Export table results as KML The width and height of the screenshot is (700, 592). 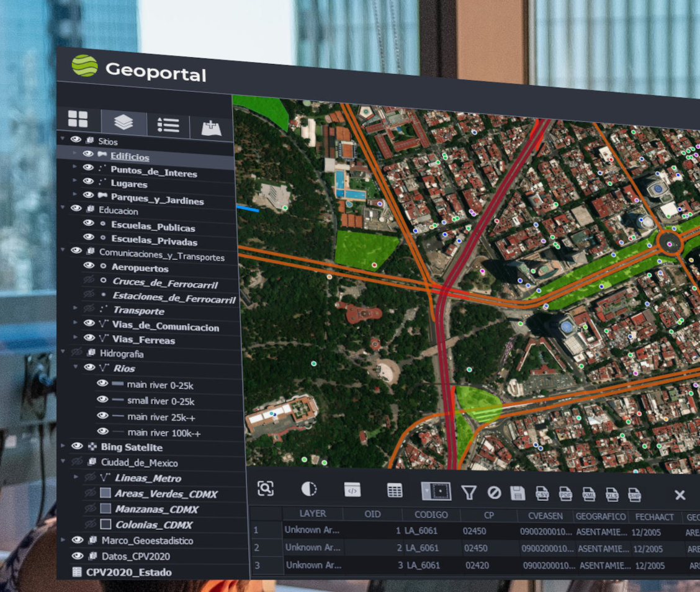pyautogui.click(x=588, y=495)
